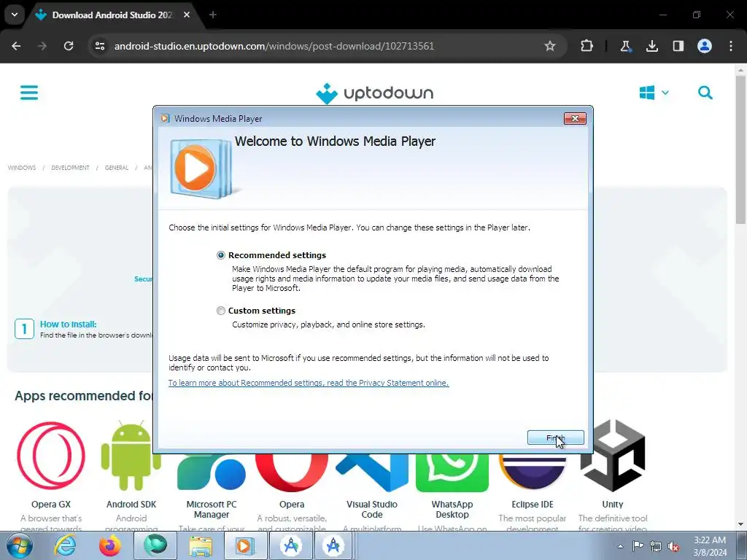Switch to the teal swirl taskbar browser
The image size is (747, 560).
point(155,545)
